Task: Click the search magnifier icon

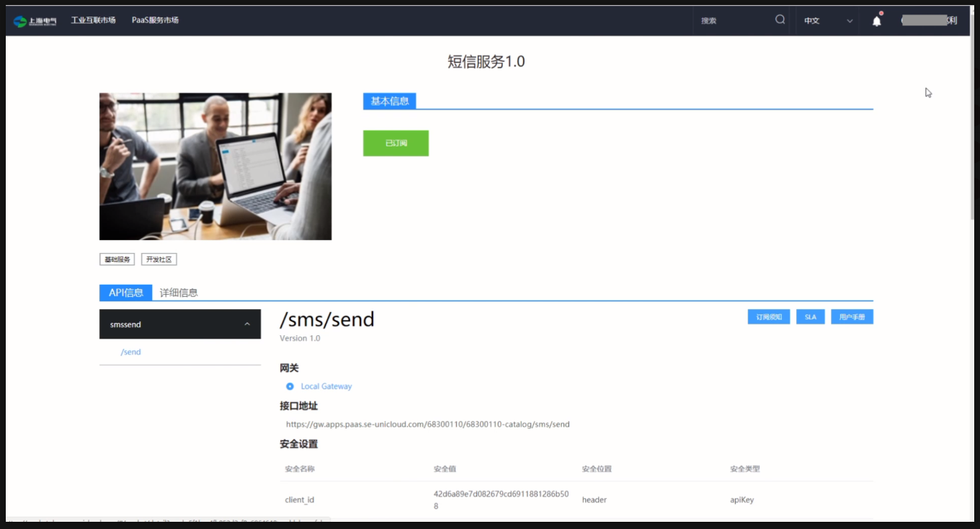Action: pos(780,20)
